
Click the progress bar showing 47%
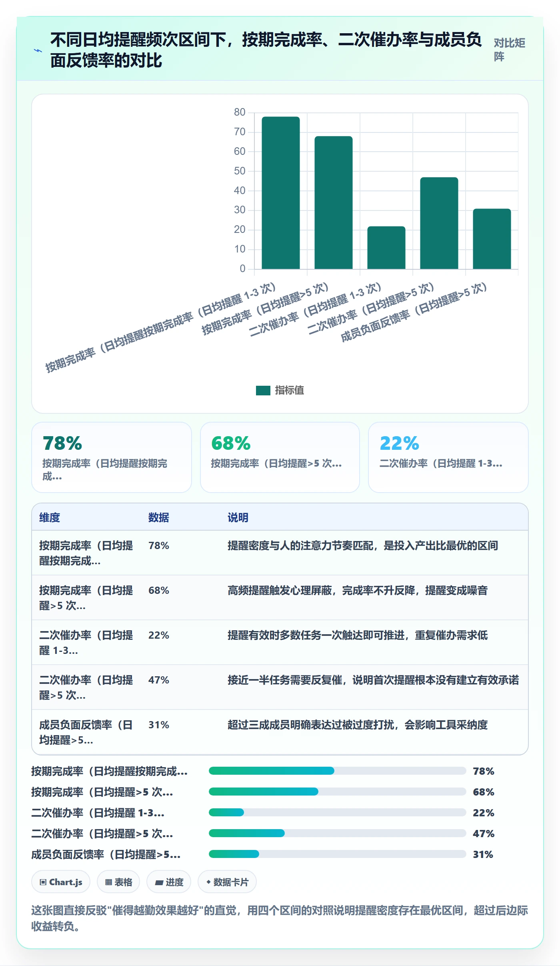pyautogui.click(x=338, y=833)
